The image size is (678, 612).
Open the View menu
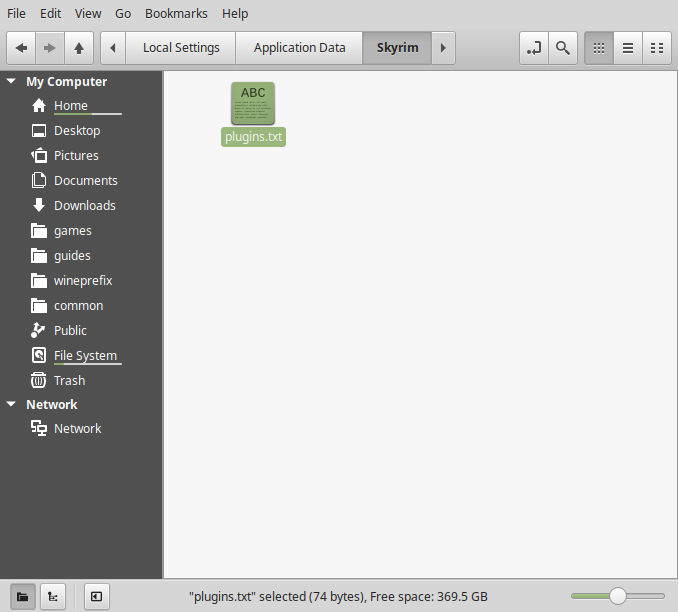[88, 14]
